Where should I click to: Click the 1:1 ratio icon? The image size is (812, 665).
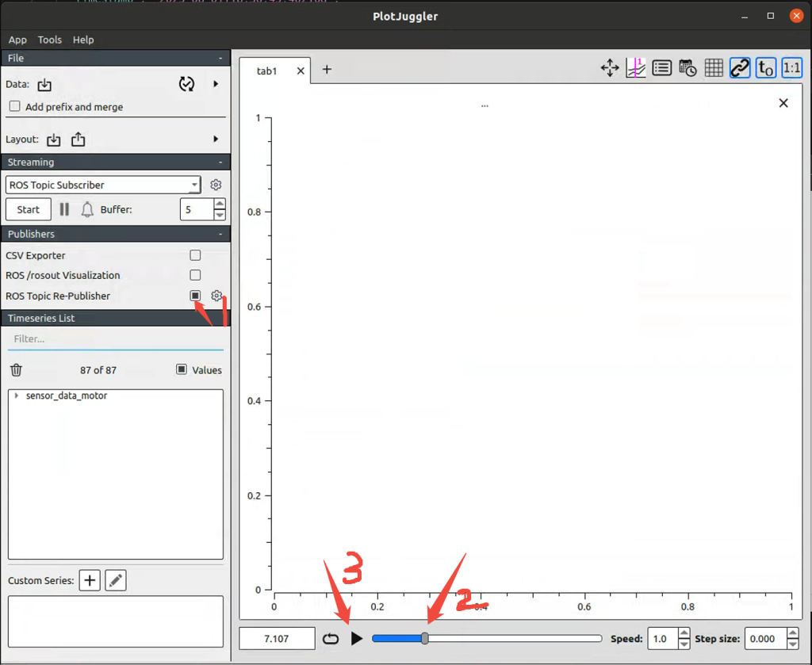(792, 68)
